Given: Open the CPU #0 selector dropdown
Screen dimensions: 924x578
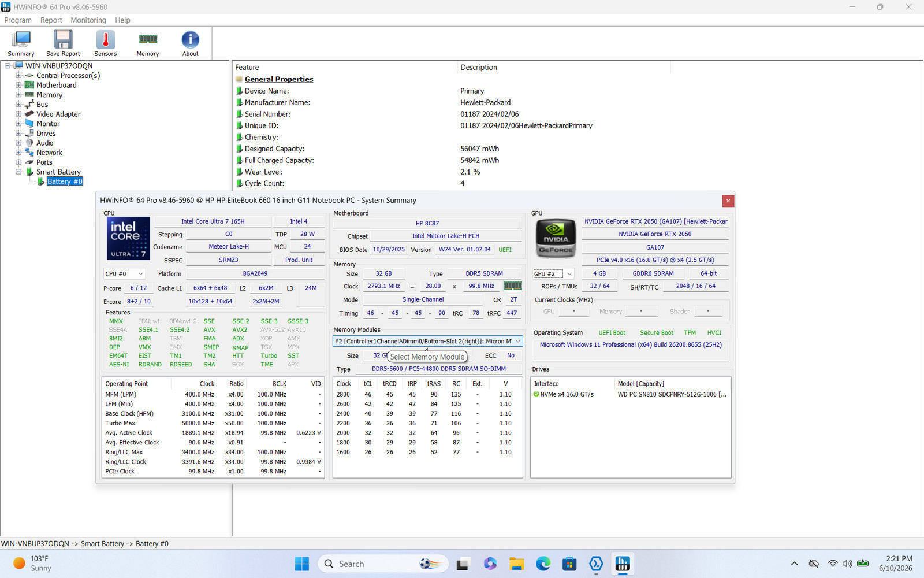Looking at the screenshot, I should pyautogui.click(x=124, y=274).
